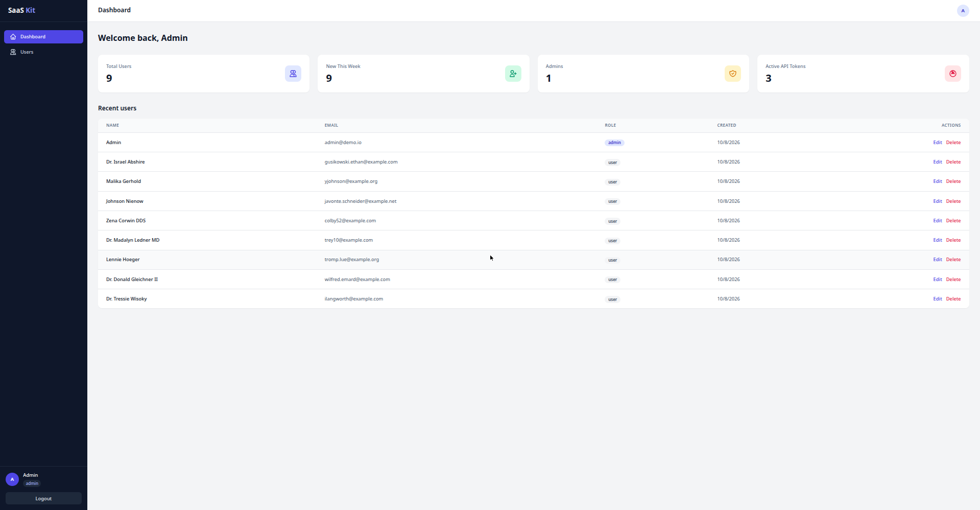
Task: Delete Dr. Donald Gleichner II
Action: click(x=953, y=280)
